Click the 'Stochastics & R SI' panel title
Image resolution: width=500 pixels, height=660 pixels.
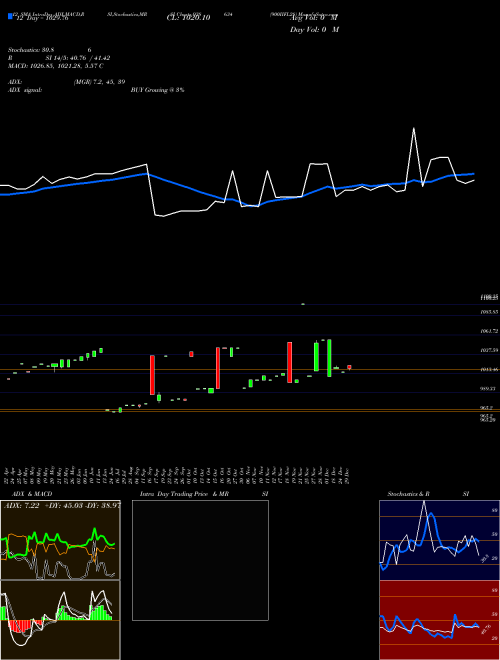click(428, 494)
